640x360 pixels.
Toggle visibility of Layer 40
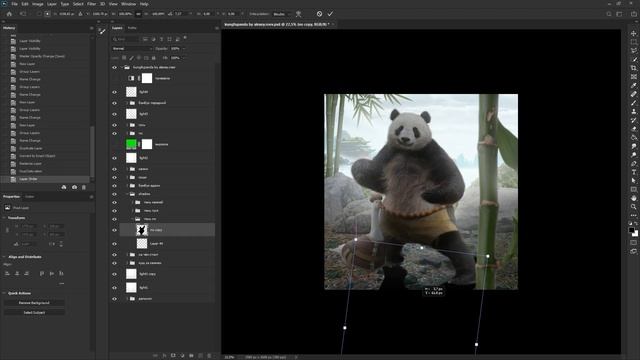[114, 244]
